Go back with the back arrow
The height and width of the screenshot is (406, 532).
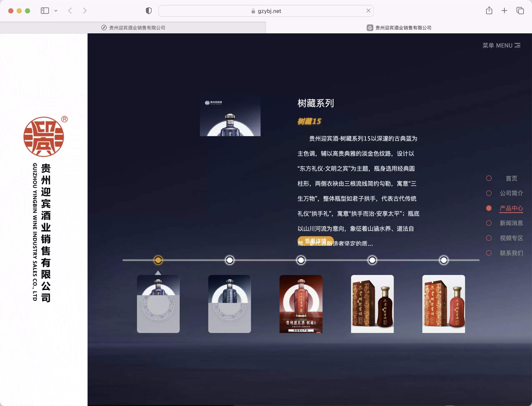(x=70, y=11)
